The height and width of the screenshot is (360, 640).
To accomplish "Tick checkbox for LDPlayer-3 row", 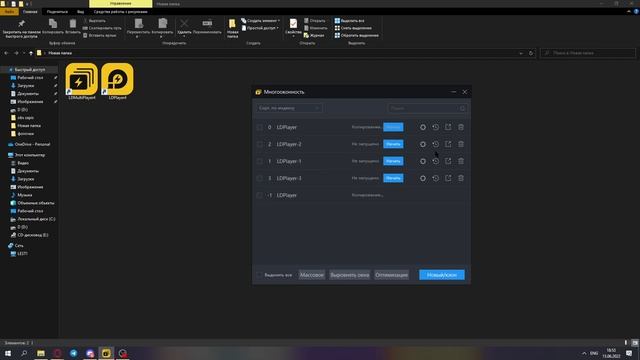I will [x=260, y=178].
